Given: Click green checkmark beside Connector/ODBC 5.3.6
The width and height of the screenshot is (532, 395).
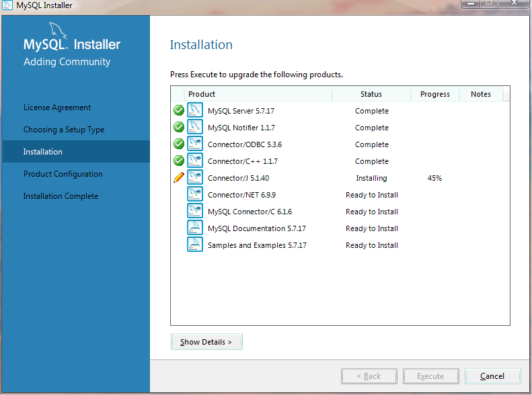Looking at the screenshot, I should click(x=179, y=144).
